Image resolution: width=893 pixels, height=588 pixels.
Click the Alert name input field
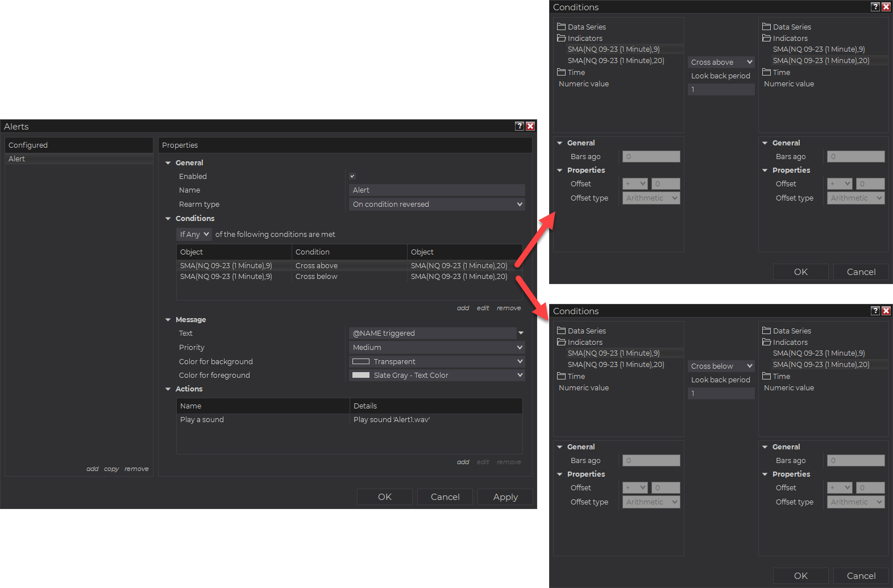(437, 190)
